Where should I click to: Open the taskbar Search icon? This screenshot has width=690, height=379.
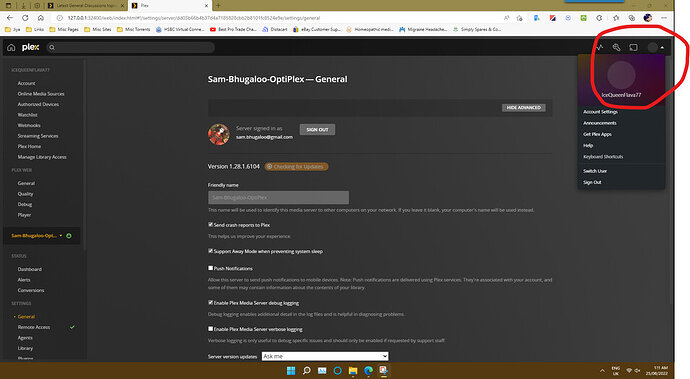307,371
